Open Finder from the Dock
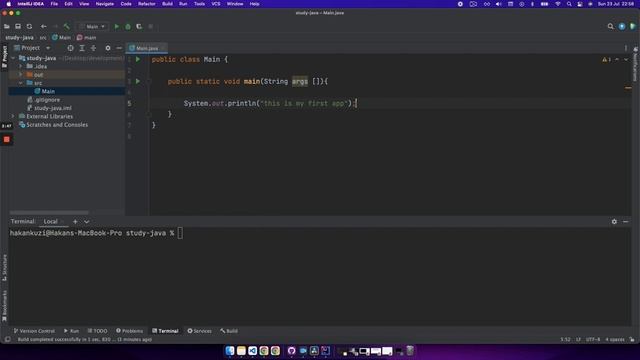The width and height of the screenshot is (640, 360). point(230,351)
